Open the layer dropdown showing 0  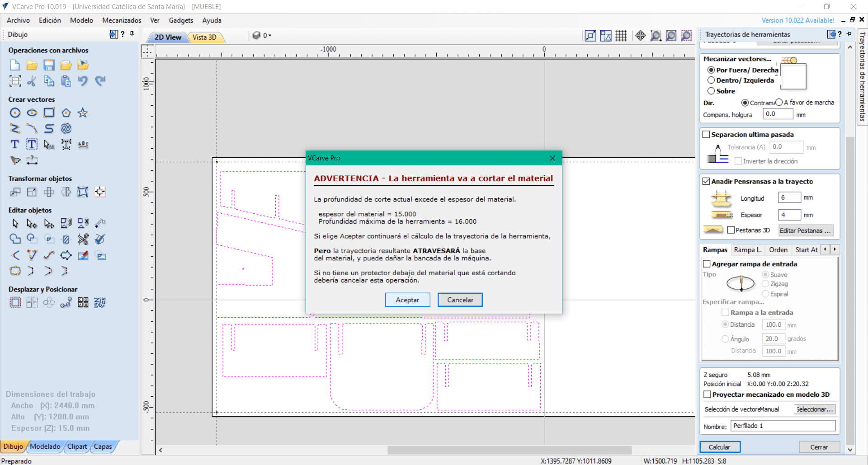click(262, 36)
